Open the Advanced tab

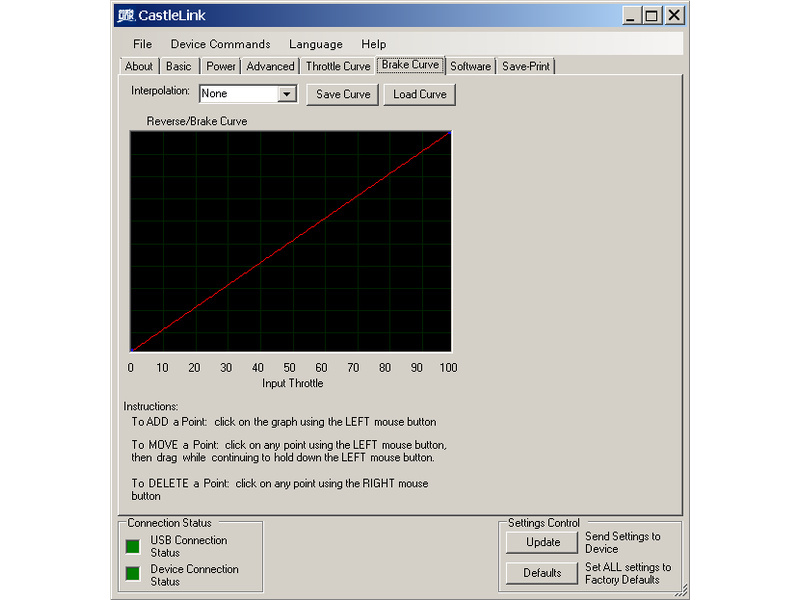(x=271, y=67)
